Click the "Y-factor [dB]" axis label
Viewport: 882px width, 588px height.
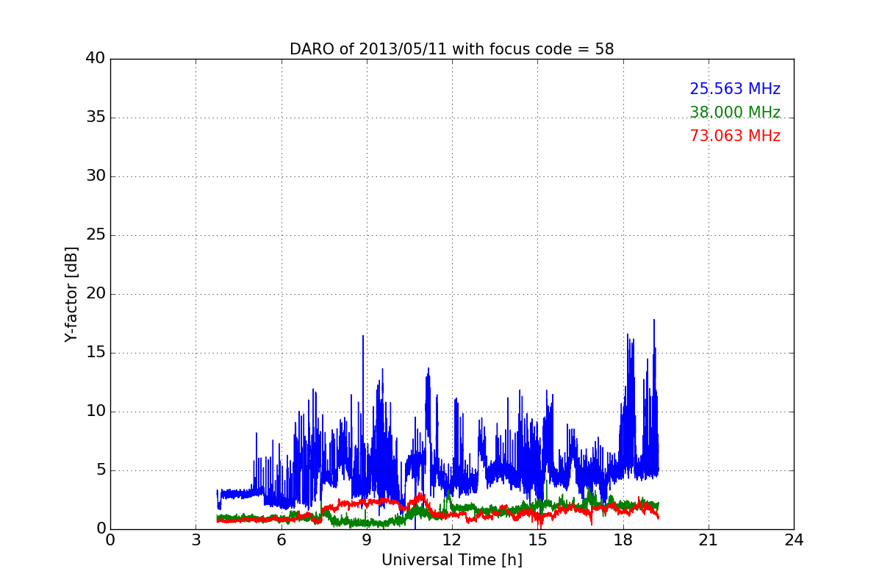tap(71, 294)
